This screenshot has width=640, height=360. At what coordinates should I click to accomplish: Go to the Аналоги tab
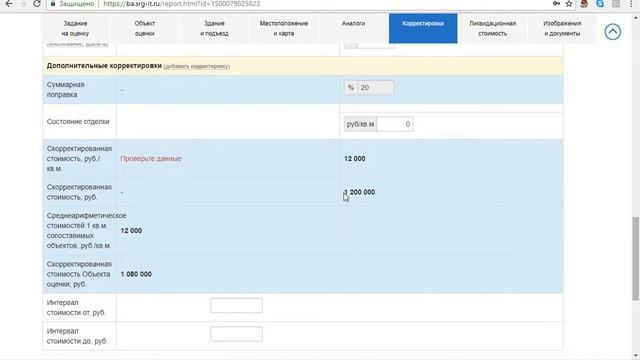tap(353, 28)
